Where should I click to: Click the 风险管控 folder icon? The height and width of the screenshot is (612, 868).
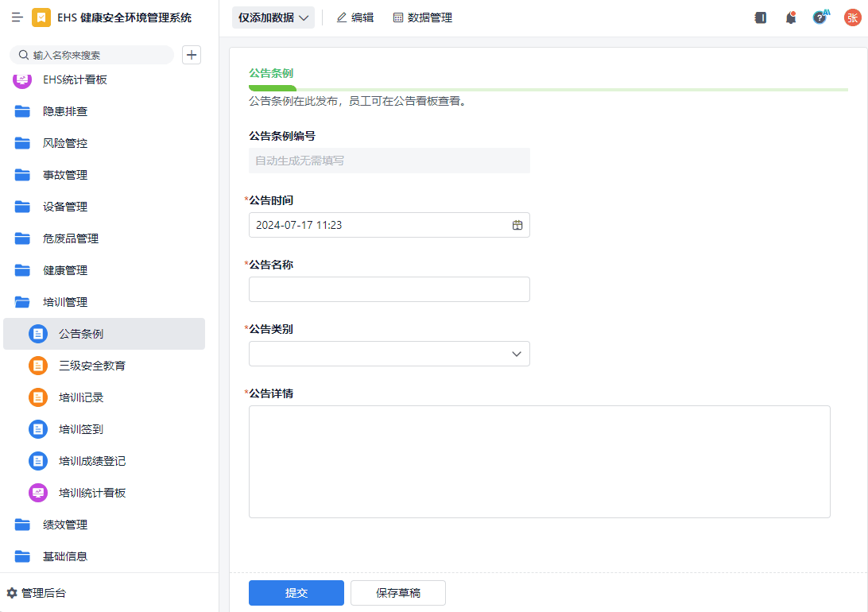tap(22, 143)
